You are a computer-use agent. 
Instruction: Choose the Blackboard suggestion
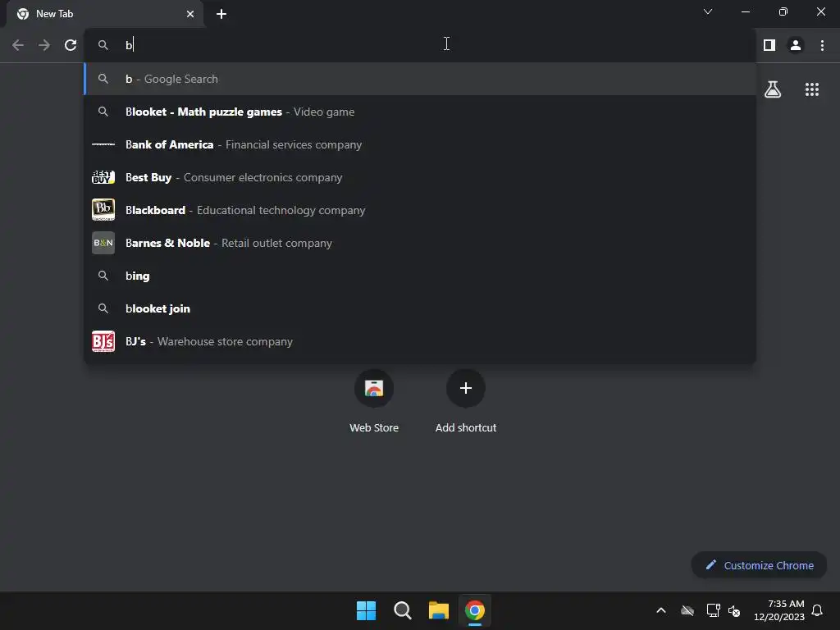(420, 210)
